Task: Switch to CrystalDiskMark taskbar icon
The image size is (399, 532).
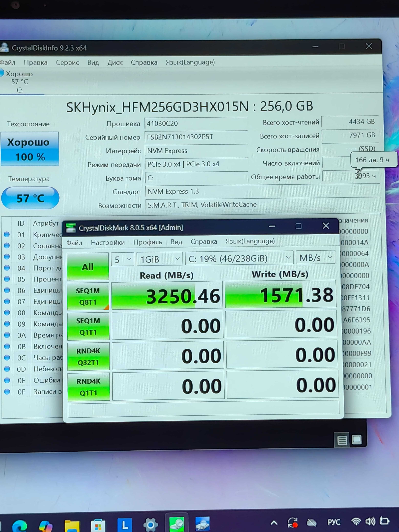Action: (x=177, y=524)
